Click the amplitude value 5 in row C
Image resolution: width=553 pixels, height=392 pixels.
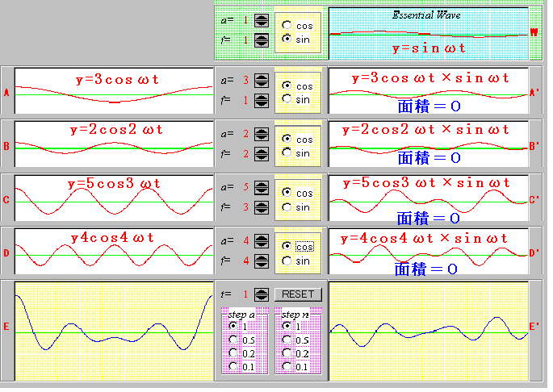point(245,187)
